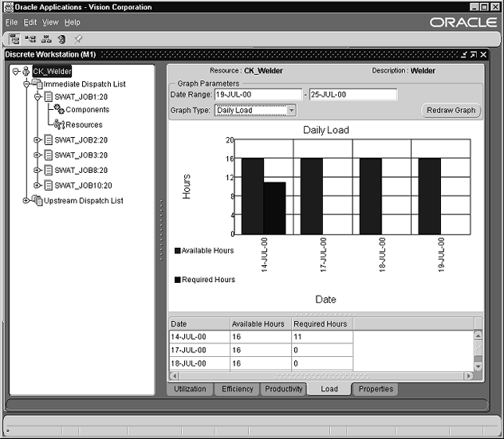Open the Edit menu
The image size is (504, 439).
pos(30,22)
